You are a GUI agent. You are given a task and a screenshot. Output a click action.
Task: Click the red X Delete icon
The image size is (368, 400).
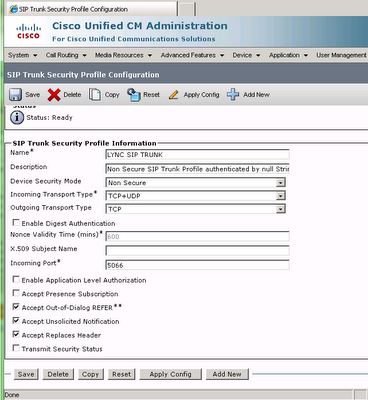tap(54, 95)
